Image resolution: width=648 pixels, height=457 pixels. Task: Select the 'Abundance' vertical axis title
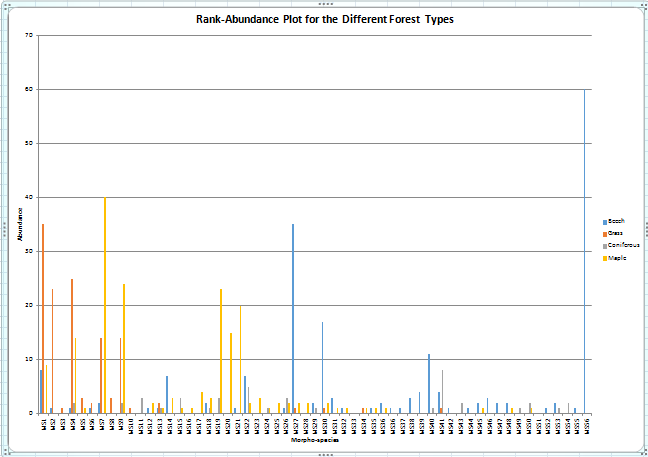(19, 224)
